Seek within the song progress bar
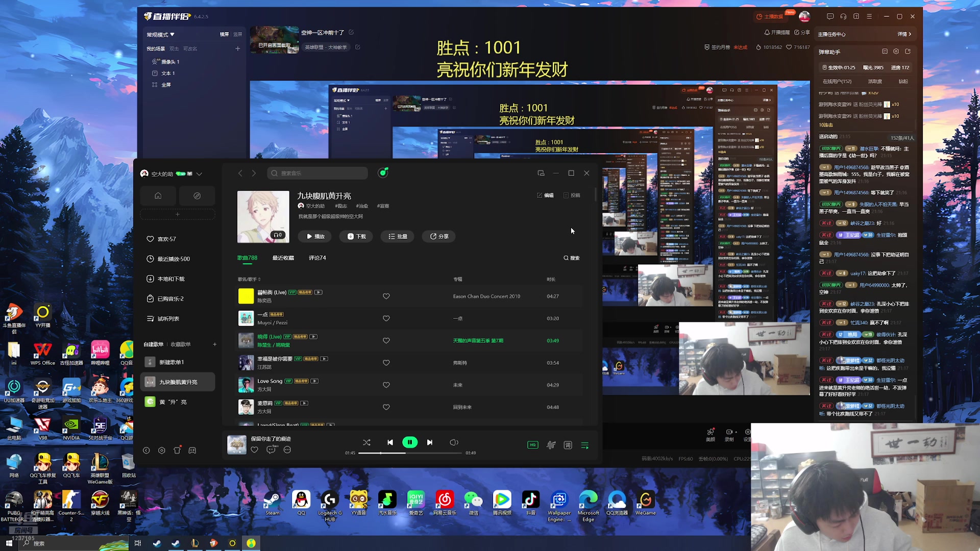The width and height of the screenshot is (980, 551). [410, 453]
